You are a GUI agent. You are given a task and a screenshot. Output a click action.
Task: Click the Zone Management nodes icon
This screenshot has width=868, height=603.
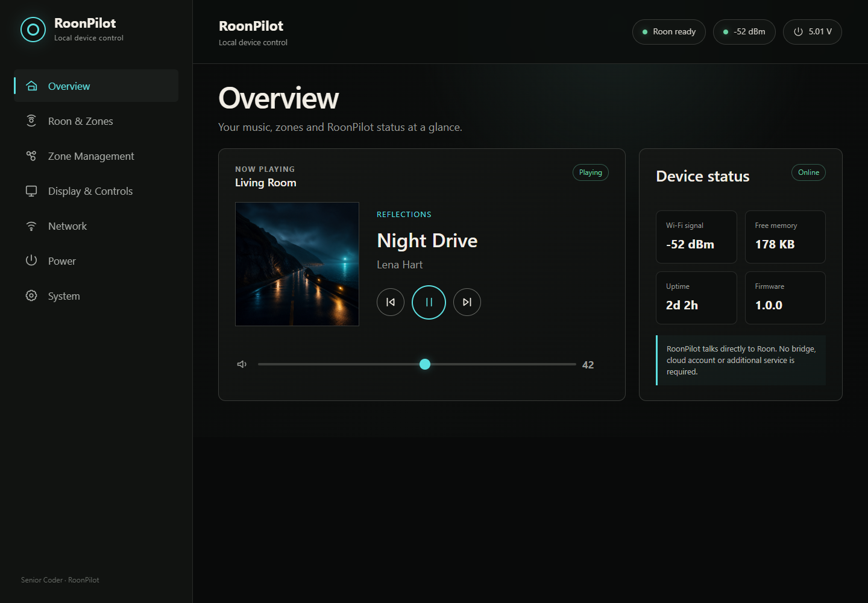pos(31,156)
